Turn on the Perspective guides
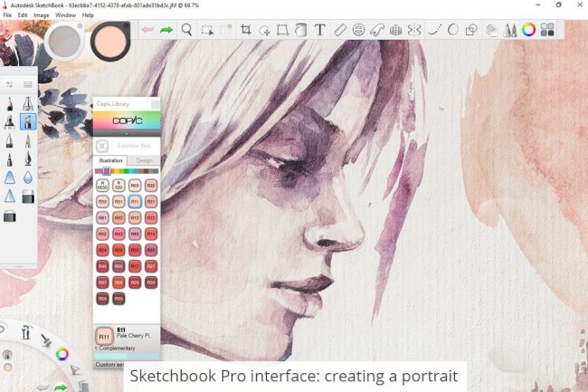The height and width of the screenshot is (392, 588). tap(396, 30)
